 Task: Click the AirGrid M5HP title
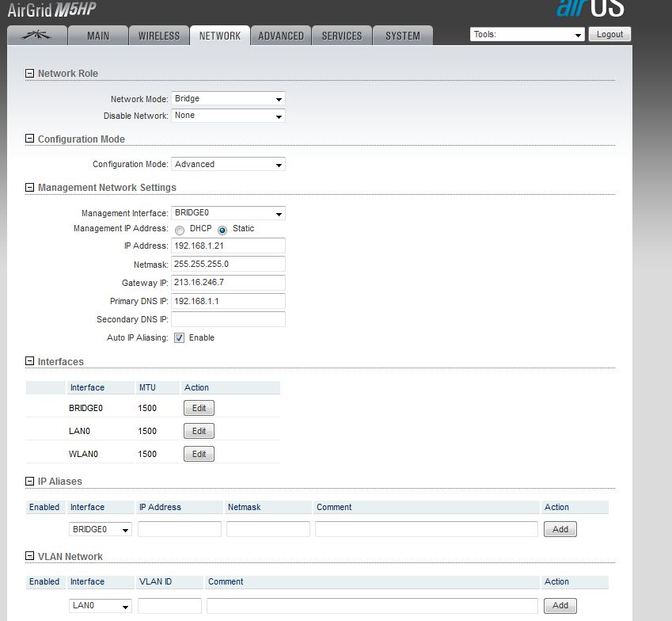[x=52, y=10]
